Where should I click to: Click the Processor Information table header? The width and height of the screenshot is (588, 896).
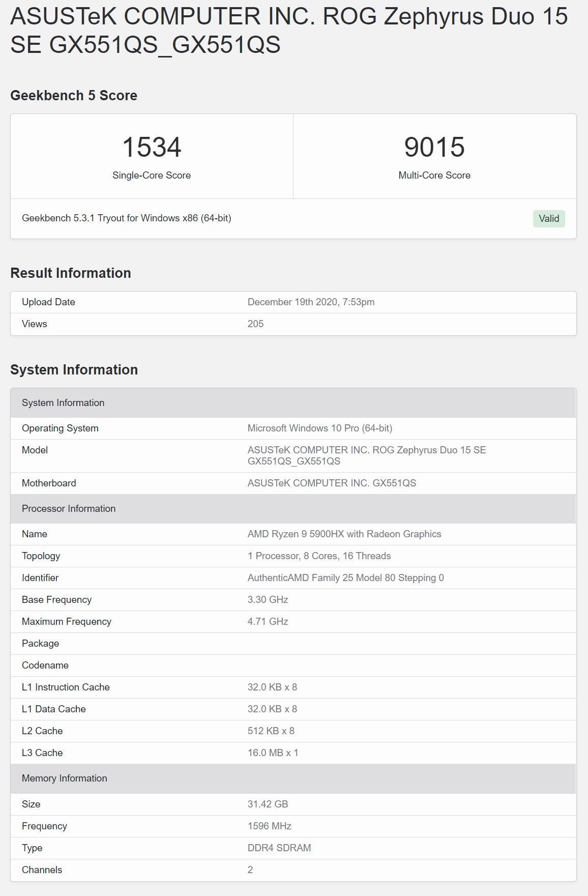click(293, 509)
